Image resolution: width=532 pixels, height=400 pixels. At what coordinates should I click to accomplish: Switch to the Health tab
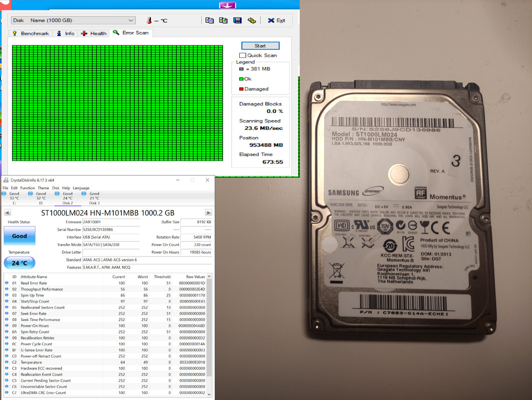[94, 33]
